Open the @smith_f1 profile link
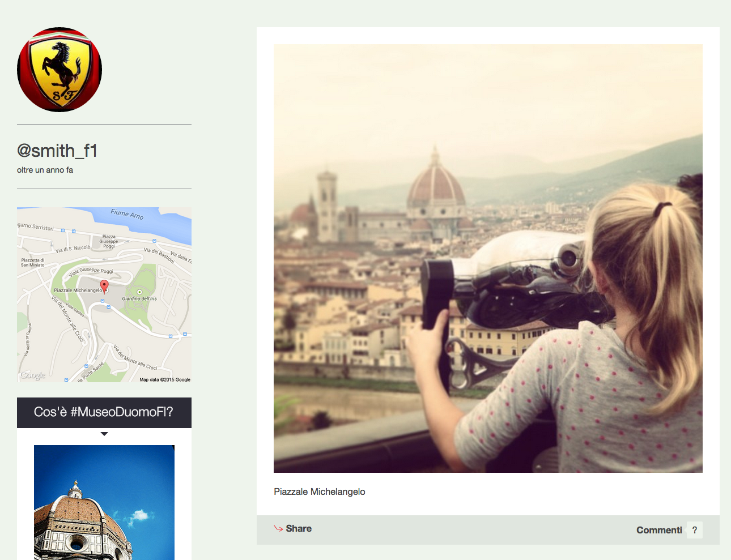 (x=57, y=151)
